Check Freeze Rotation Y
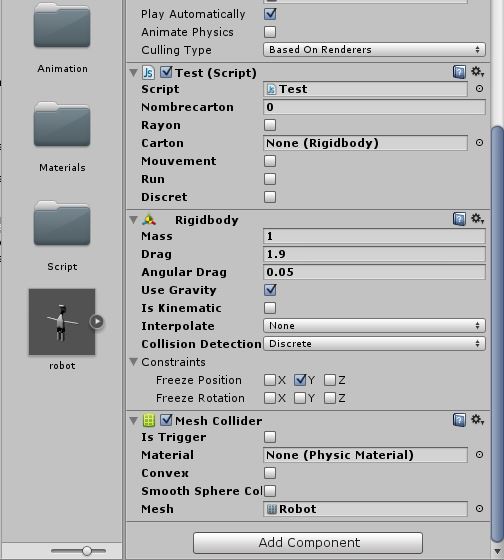 (x=300, y=398)
